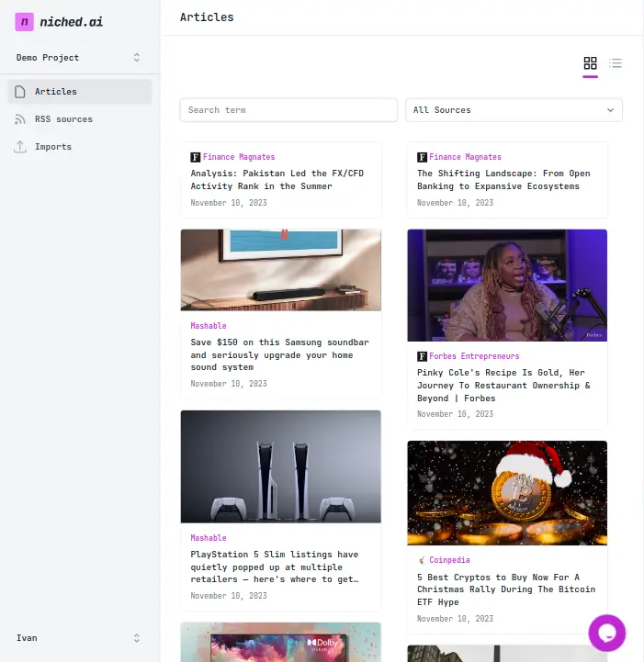Open the Articles page icon in sidebar
The height and width of the screenshot is (662, 644).
pyautogui.click(x=20, y=92)
